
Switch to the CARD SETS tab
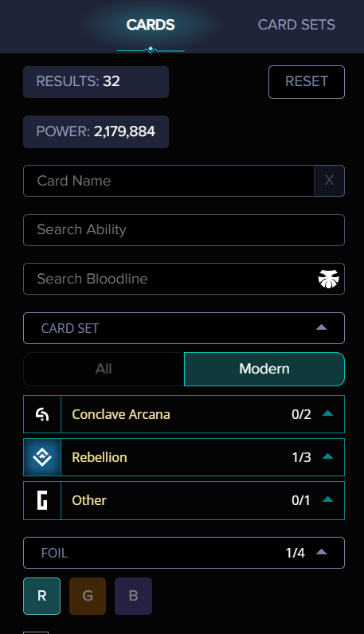point(296,25)
